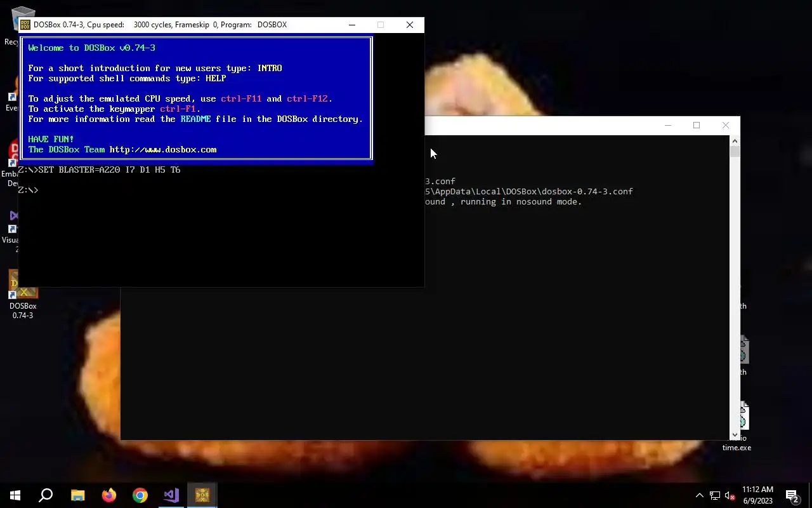
Task: Maximize the DOSBox status console window
Action: (x=697, y=125)
